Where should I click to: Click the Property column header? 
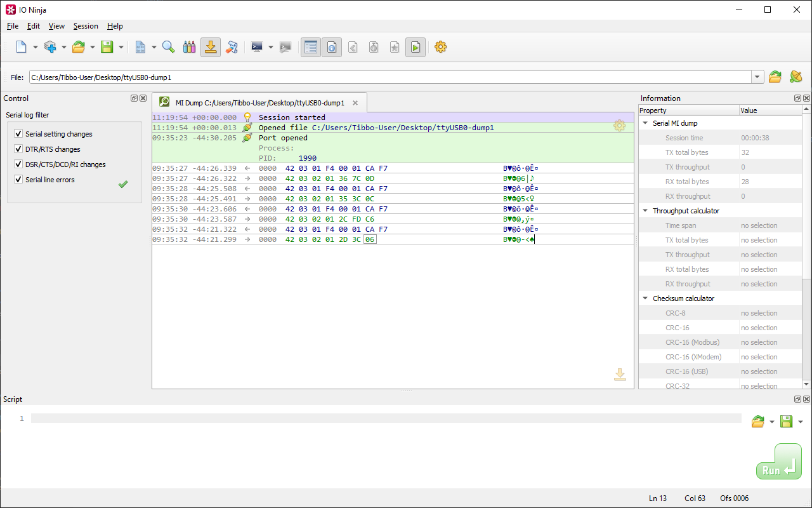[688, 110]
